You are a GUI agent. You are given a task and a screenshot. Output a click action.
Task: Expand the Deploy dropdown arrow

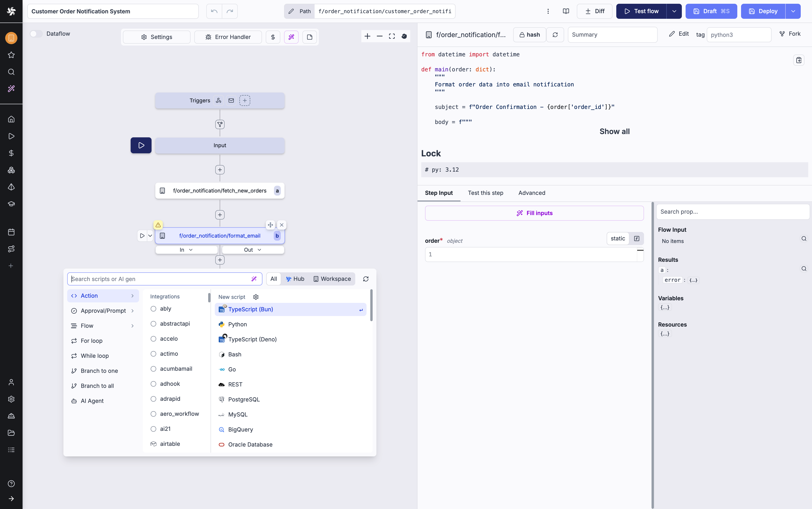(793, 11)
